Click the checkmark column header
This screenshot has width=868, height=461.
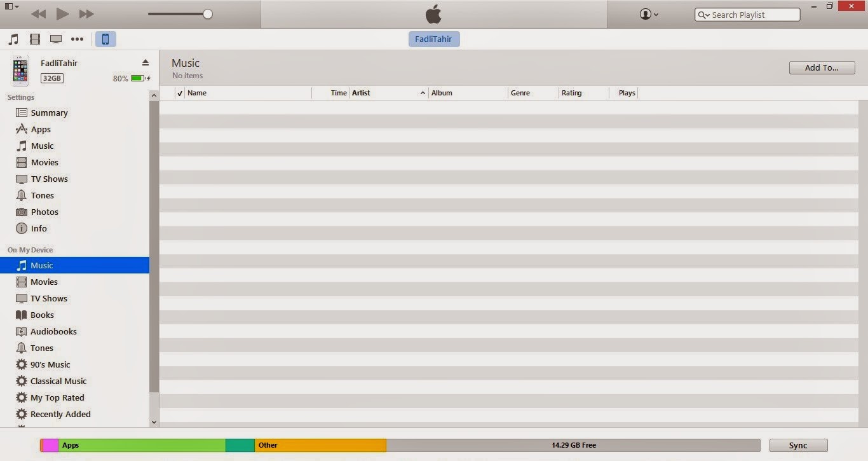180,93
